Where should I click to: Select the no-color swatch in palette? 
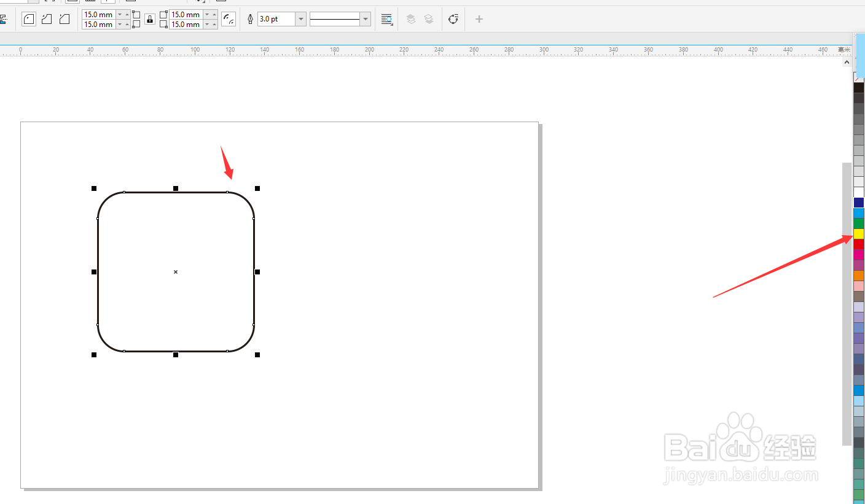pos(859,77)
